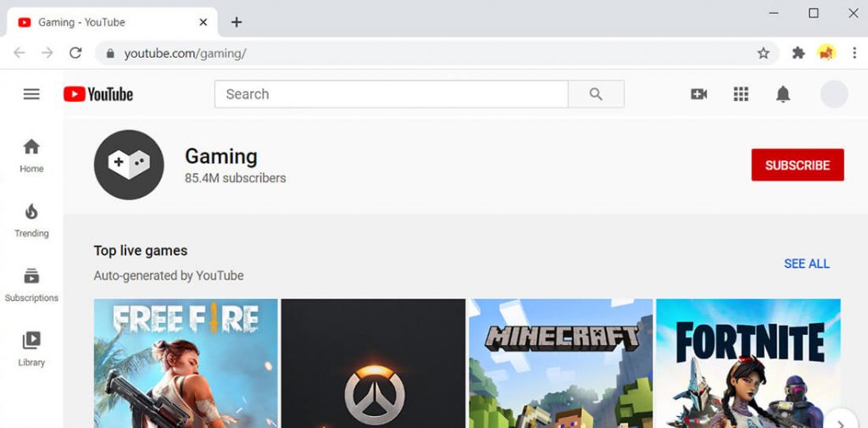Open Subscriptions in the sidebar
This screenshot has height=428, width=868.
coord(31,285)
